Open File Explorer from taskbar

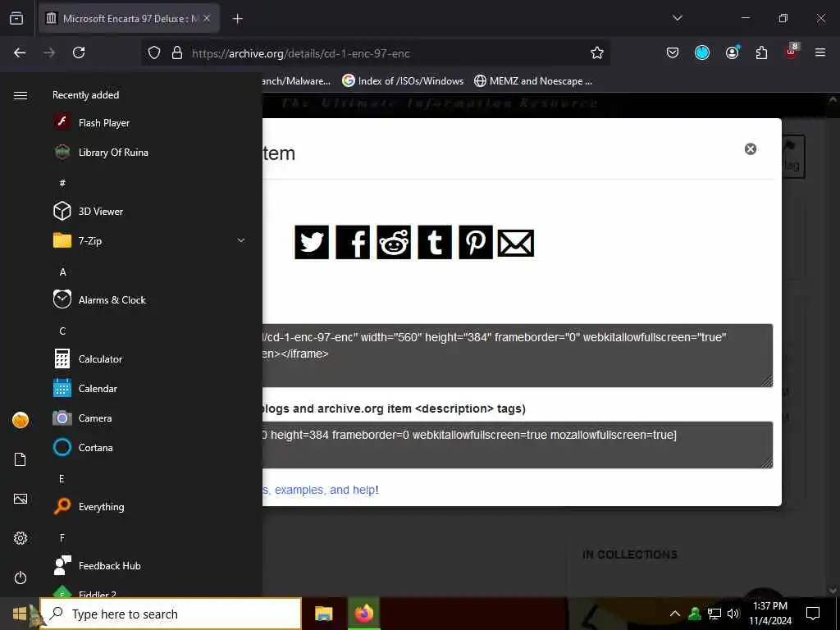click(323, 614)
